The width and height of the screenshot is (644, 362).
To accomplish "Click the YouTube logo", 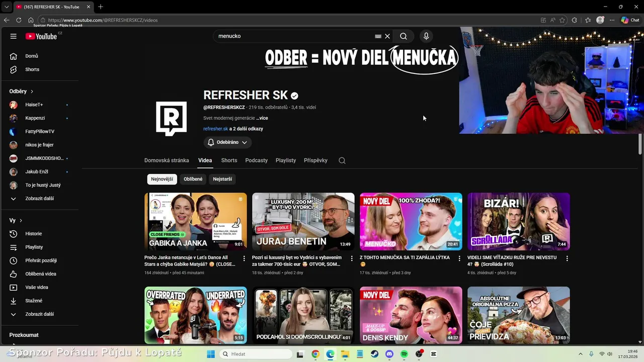I will pyautogui.click(x=41, y=36).
